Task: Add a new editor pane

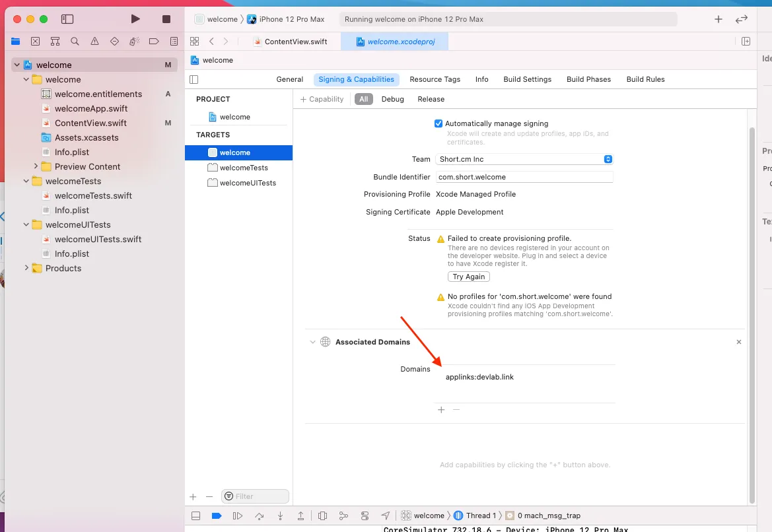Action: [746, 42]
